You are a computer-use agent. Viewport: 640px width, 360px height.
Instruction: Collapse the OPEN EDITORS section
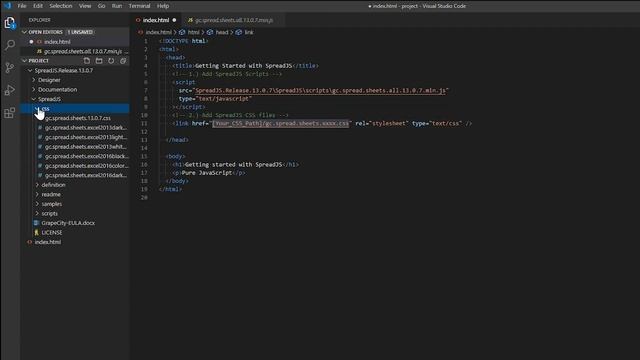click(x=24, y=32)
